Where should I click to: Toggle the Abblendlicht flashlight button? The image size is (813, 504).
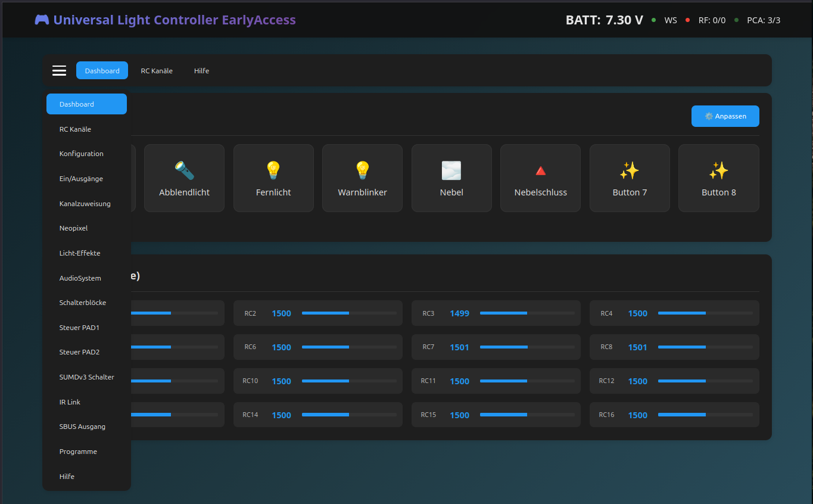pos(184,178)
